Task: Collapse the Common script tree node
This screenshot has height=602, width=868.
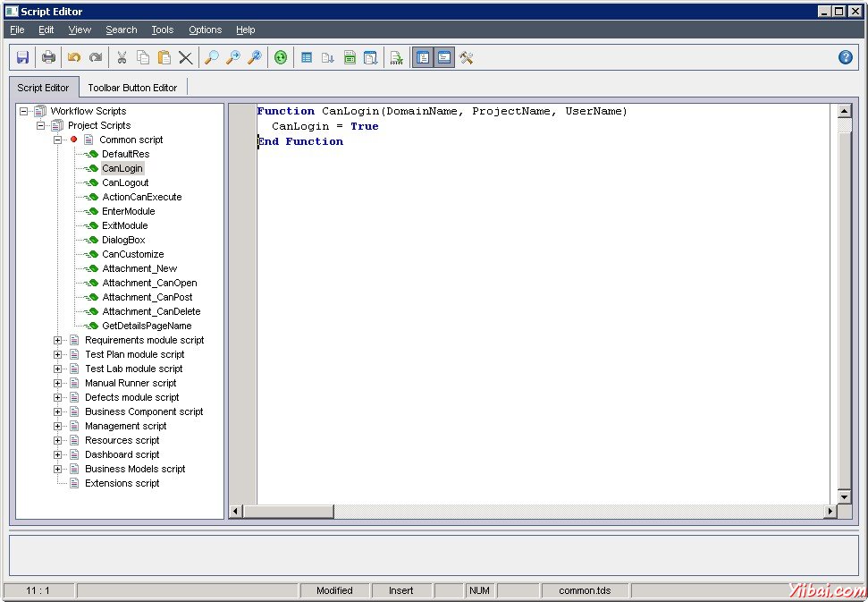Action: click(58, 140)
